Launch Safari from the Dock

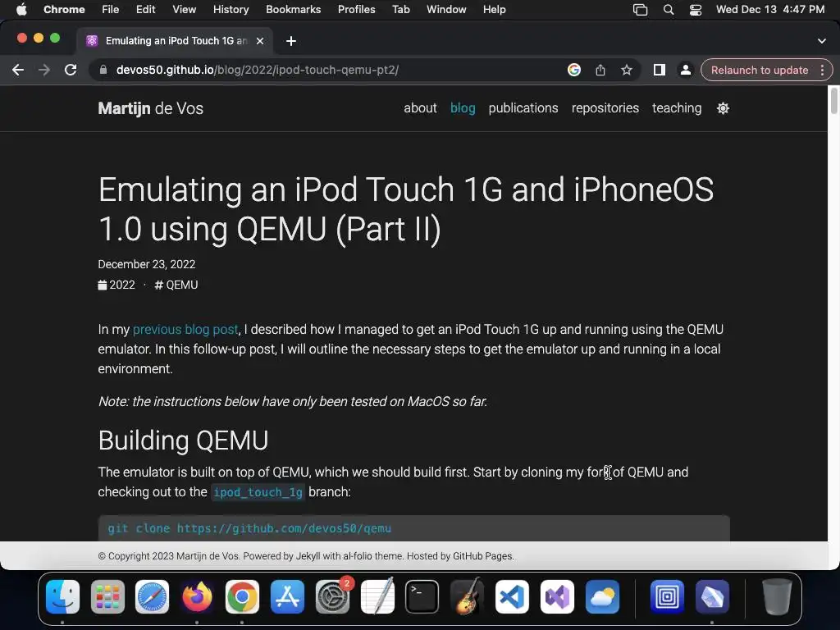point(152,597)
